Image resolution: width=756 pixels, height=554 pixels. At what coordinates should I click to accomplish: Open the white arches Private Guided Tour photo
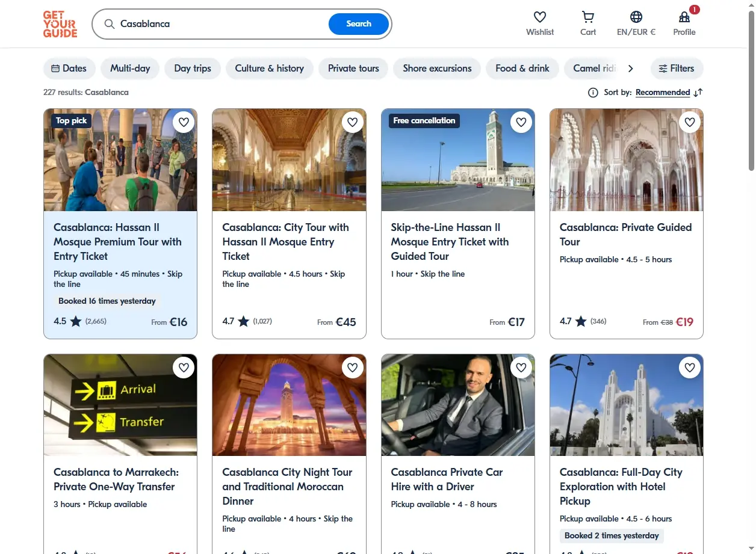[x=626, y=160]
